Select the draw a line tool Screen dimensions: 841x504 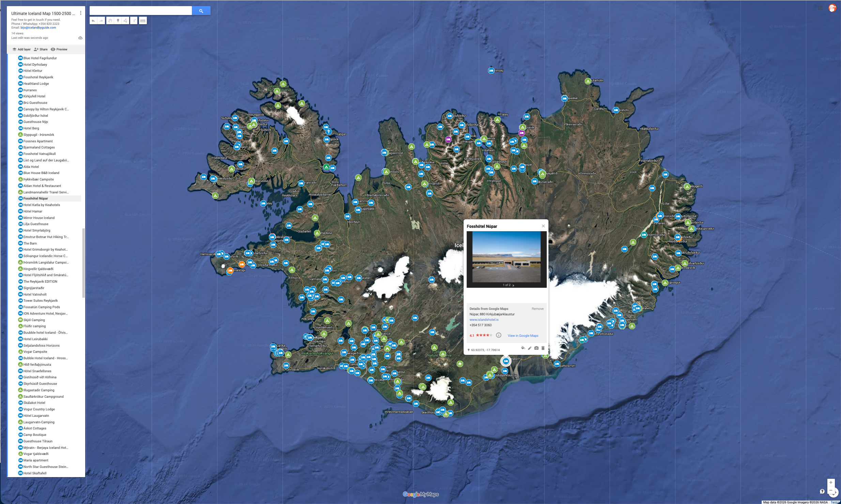[x=125, y=21]
